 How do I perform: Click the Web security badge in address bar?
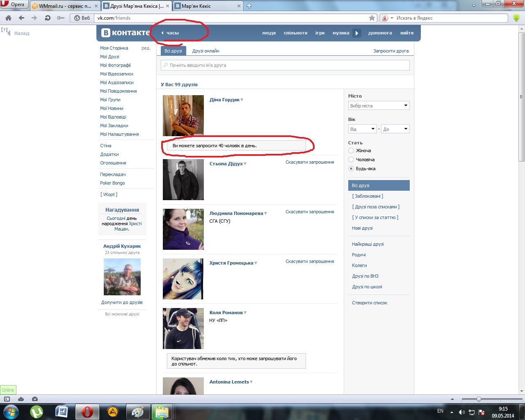point(82,18)
